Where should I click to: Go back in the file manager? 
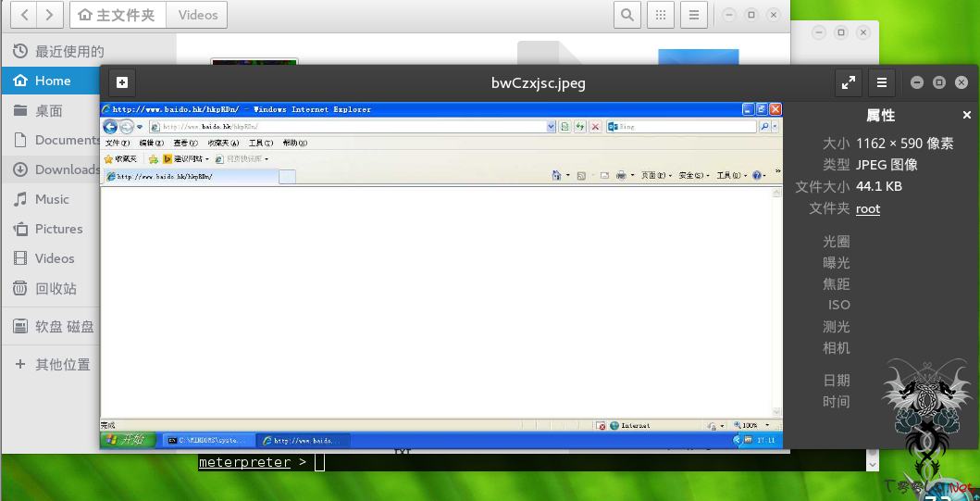click(x=24, y=15)
